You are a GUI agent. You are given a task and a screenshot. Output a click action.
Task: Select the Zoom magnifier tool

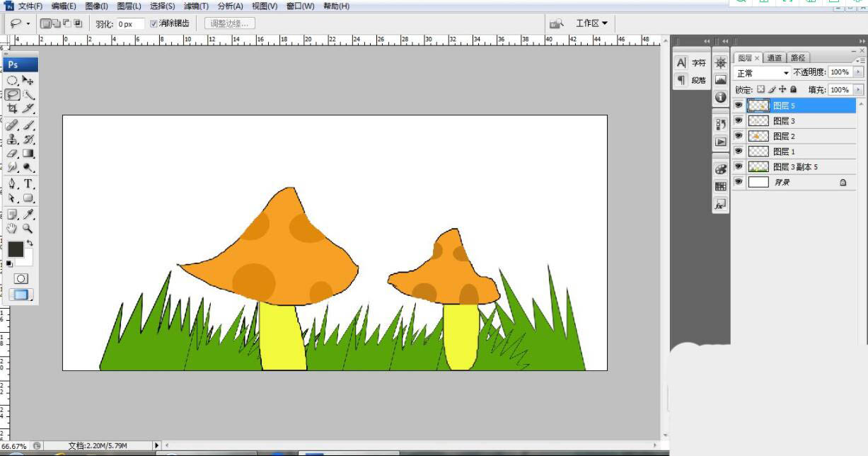point(28,229)
